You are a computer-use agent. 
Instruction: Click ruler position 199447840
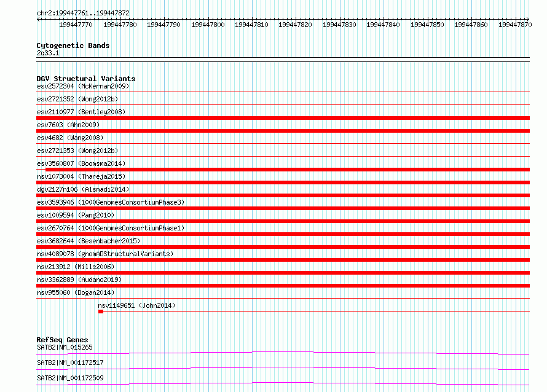383,25
